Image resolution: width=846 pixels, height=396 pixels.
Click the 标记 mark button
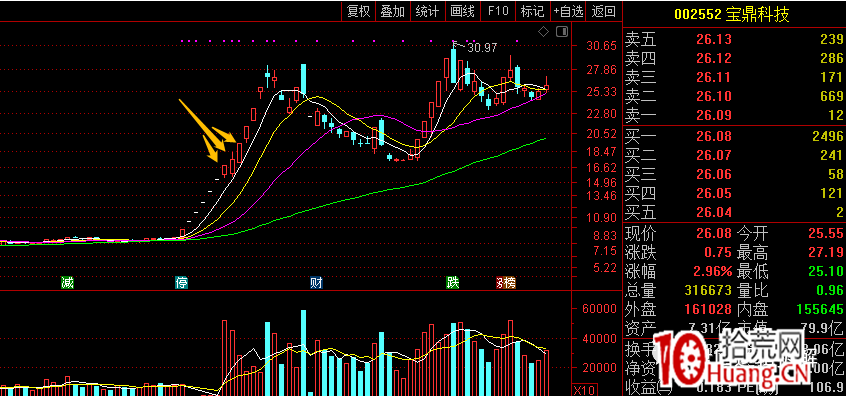533,11
